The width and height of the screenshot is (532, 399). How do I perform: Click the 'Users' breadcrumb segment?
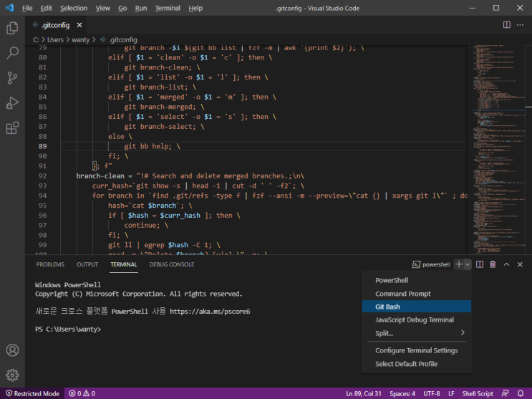[x=55, y=39]
